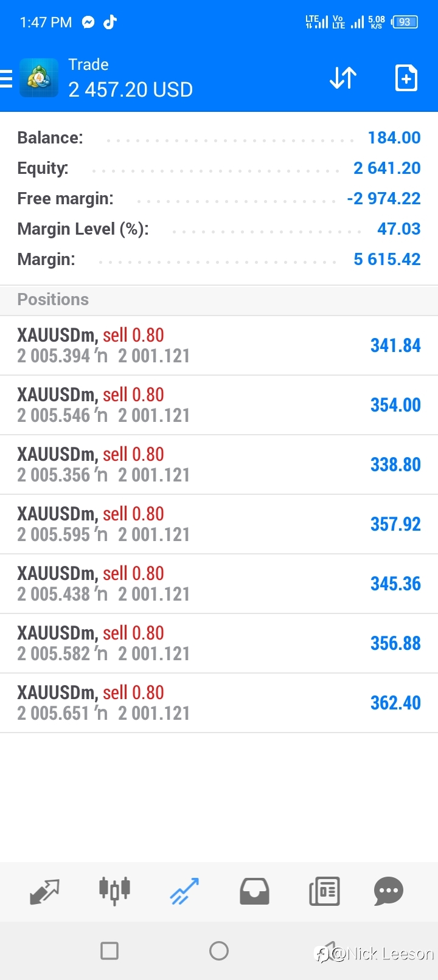This screenshot has width=438, height=980.
Task: Tap the Android recent apps square button
Action: 109,951
